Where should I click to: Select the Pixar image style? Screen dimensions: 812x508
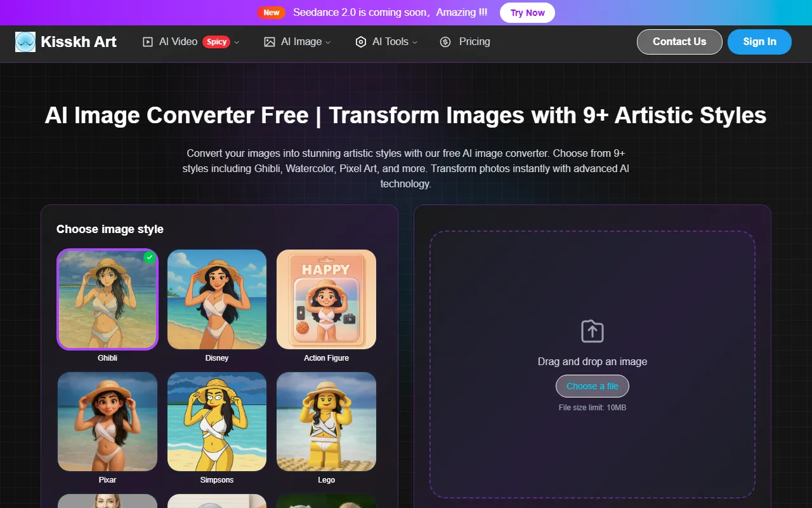coord(107,422)
